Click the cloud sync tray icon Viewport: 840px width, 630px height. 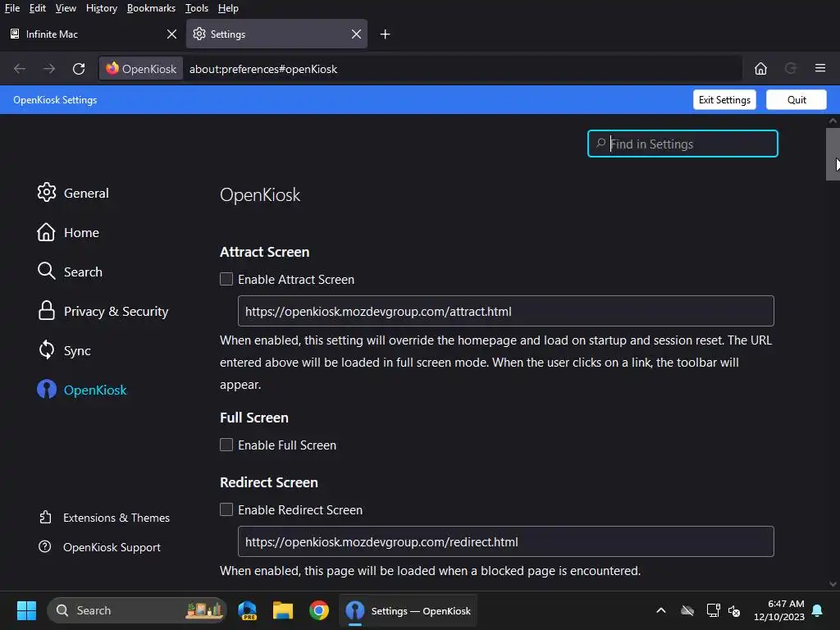click(x=687, y=610)
